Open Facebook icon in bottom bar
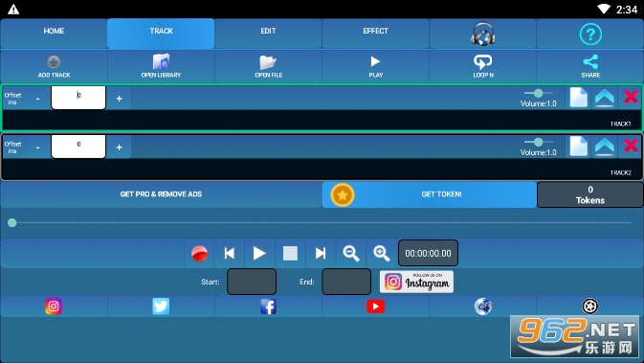This screenshot has width=644, height=363. click(268, 306)
